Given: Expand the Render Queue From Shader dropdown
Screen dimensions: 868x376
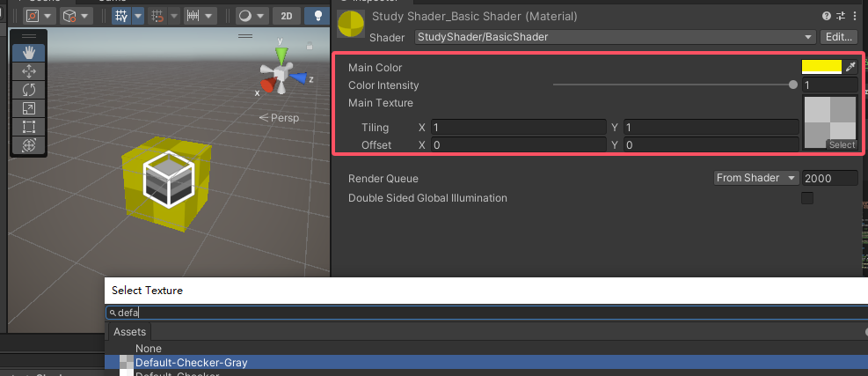Looking at the screenshot, I should pyautogui.click(x=755, y=178).
